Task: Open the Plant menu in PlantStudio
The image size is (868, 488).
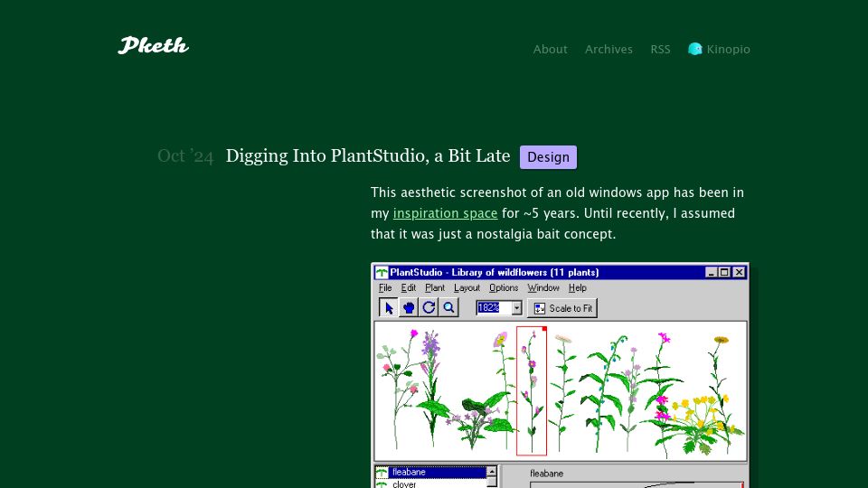Action: coord(435,287)
